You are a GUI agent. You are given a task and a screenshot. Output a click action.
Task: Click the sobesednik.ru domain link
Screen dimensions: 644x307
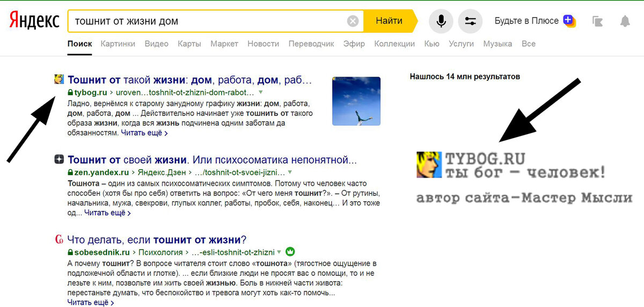point(102,252)
